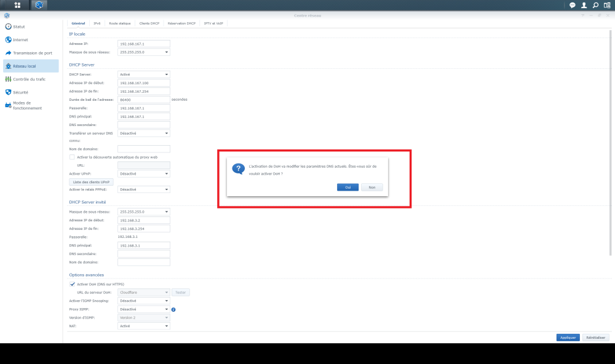Screen dimensions: 615x364
Task: Click the guest DNS secondaire field
Action: pyautogui.click(x=144, y=254)
